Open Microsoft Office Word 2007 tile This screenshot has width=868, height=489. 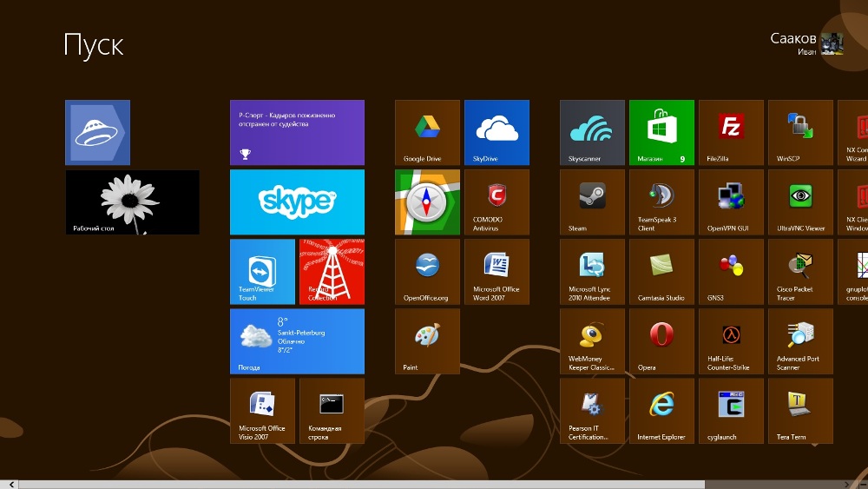496,271
